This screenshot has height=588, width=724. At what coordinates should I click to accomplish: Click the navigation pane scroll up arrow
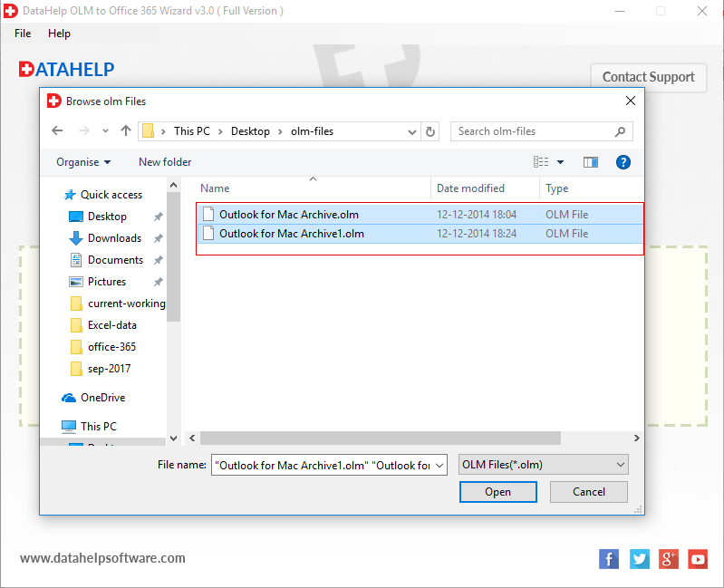[x=174, y=185]
